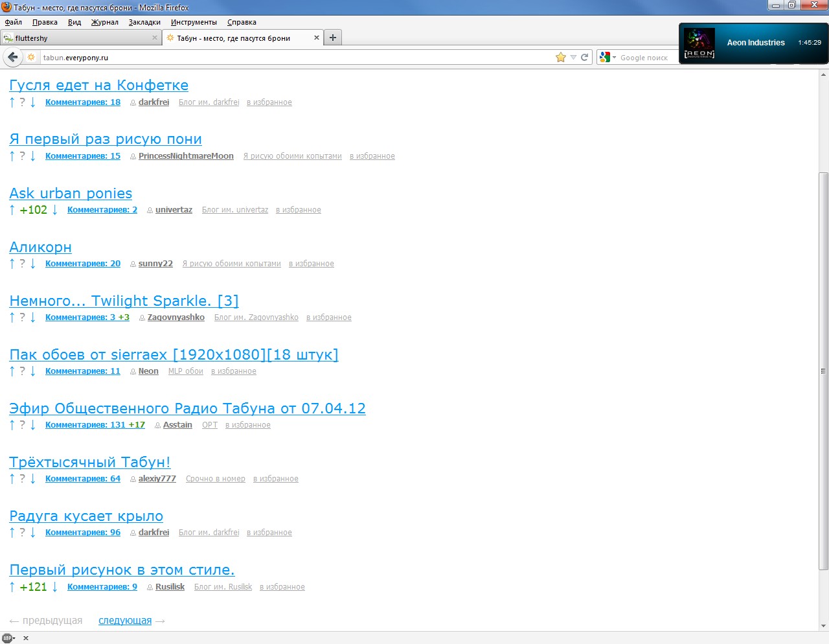Viewport: 829px width, 644px height.
Task: Upvote the 'Немного... Twilight Sparkle. [3]' post
Action: click(12, 317)
